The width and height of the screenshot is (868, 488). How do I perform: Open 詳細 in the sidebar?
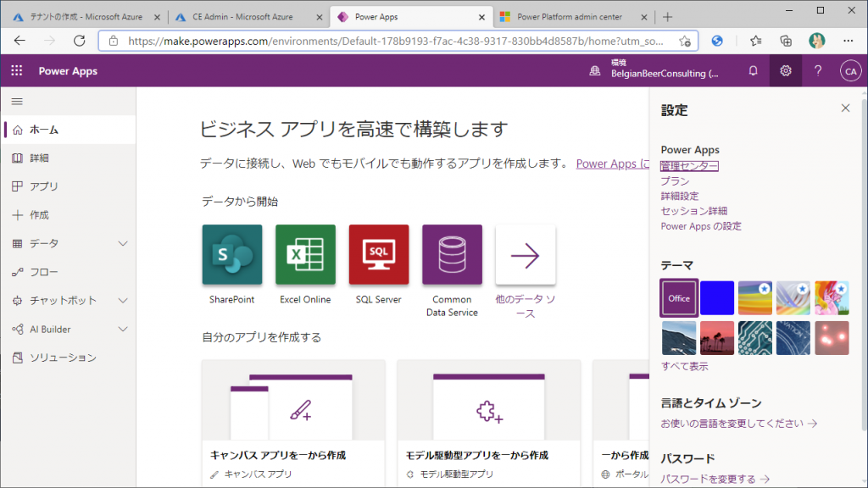pyautogui.click(x=69, y=158)
